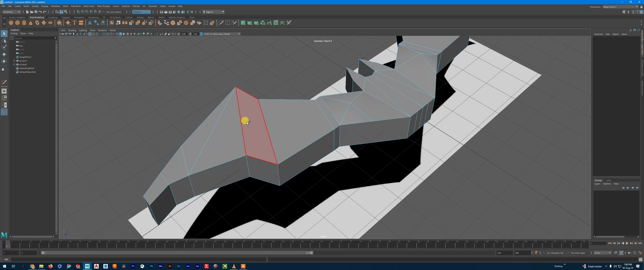Image resolution: width=644 pixels, height=270 pixels.
Task: Toggle cached playback button
Action: [621, 253]
